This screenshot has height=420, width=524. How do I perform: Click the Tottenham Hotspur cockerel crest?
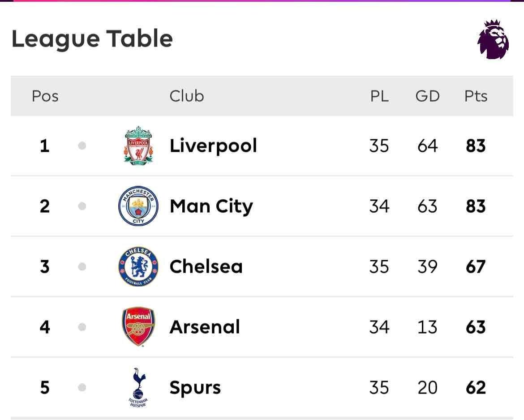[138, 388]
